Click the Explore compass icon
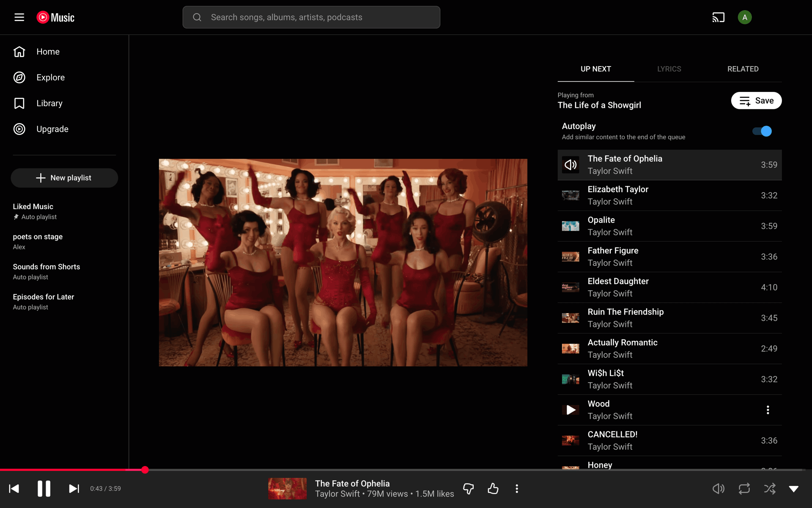The height and width of the screenshot is (508, 812). pyautogui.click(x=19, y=77)
